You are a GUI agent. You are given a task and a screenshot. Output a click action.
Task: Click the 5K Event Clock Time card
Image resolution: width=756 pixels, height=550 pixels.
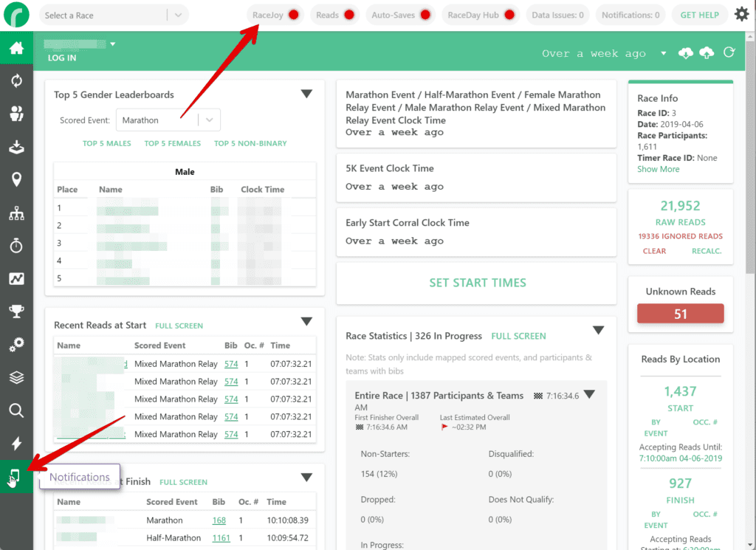click(x=476, y=178)
